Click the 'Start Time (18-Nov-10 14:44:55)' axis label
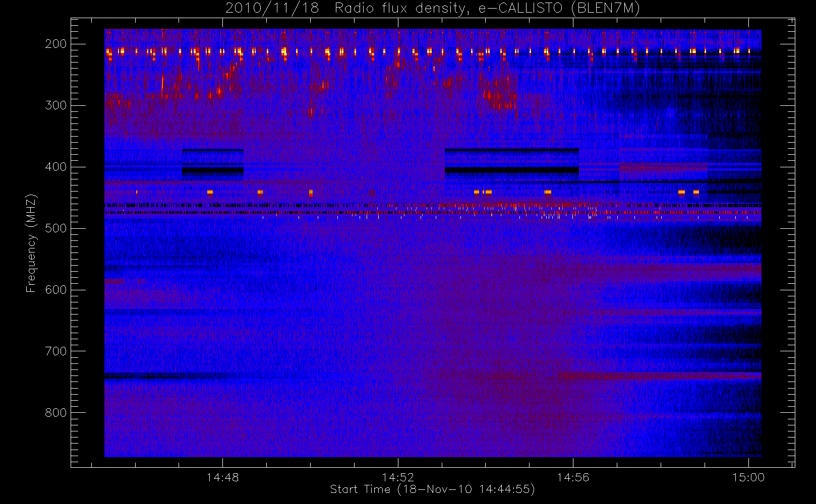Viewport: 816px width, 504px height. 432,489
